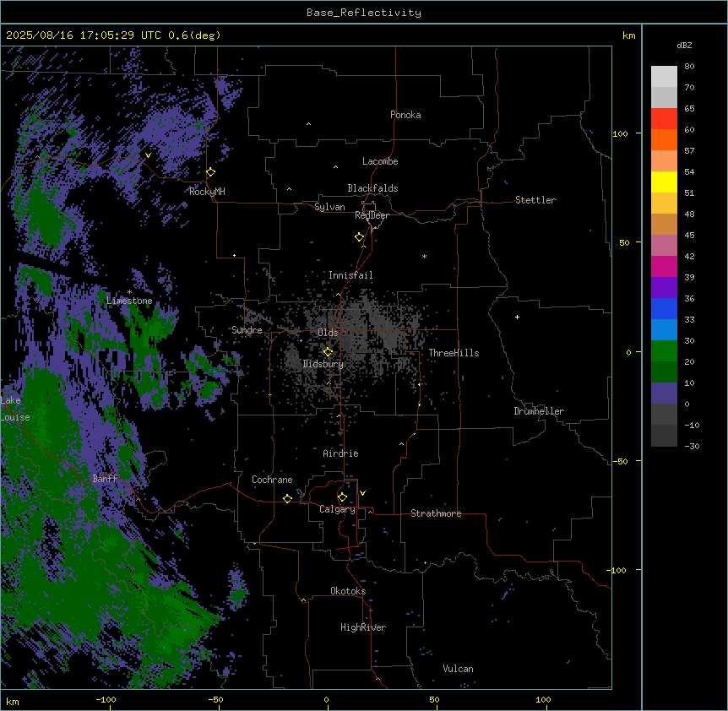Click the yellow marker below Cochrane

click(287, 498)
